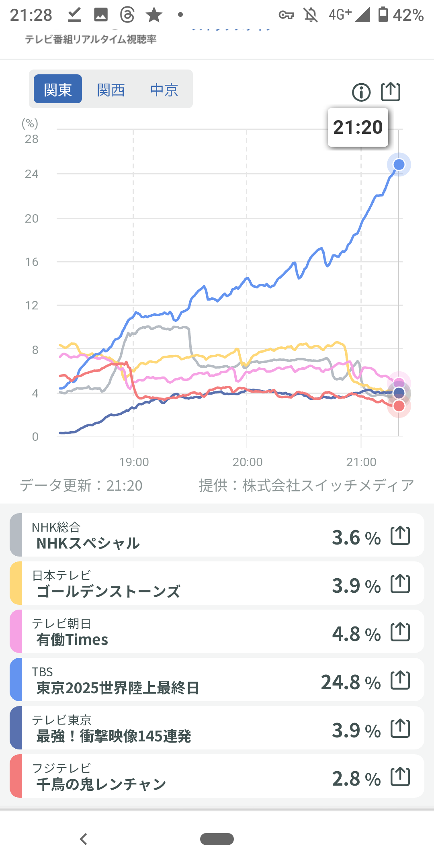The image size is (434, 868).
Task: Share the 千鳥の鬼レンチャン rating
Action: tap(400, 777)
